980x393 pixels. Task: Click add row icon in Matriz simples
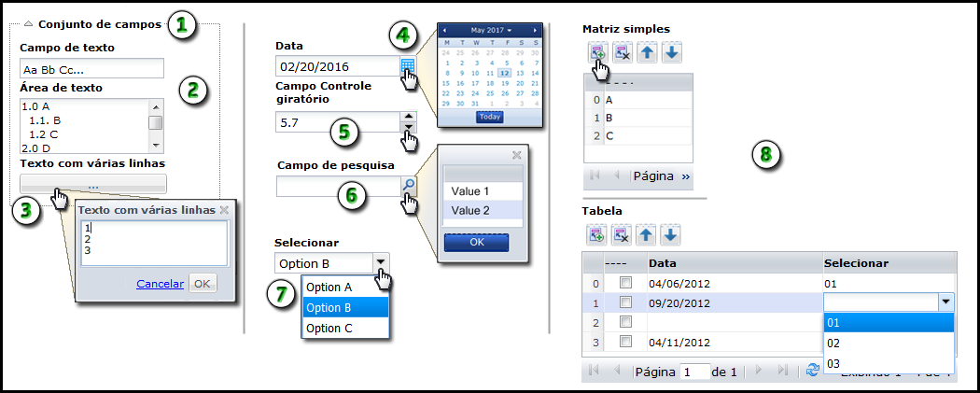(596, 53)
